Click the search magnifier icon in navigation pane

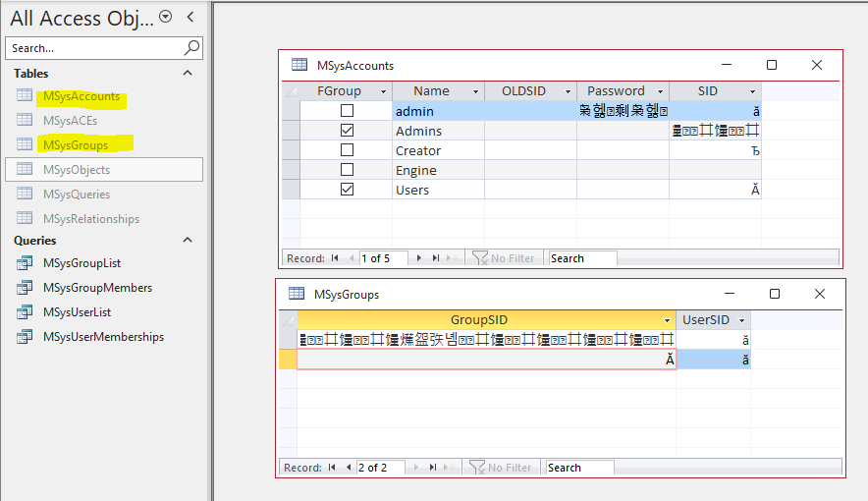191,48
